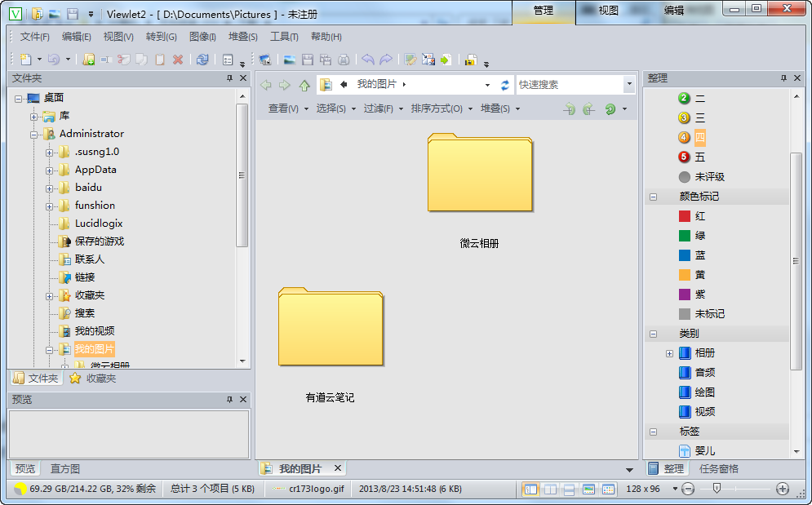Refresh the address bar location
The image size is (812, 505).
pyautogui.click(x=505, y=85)
